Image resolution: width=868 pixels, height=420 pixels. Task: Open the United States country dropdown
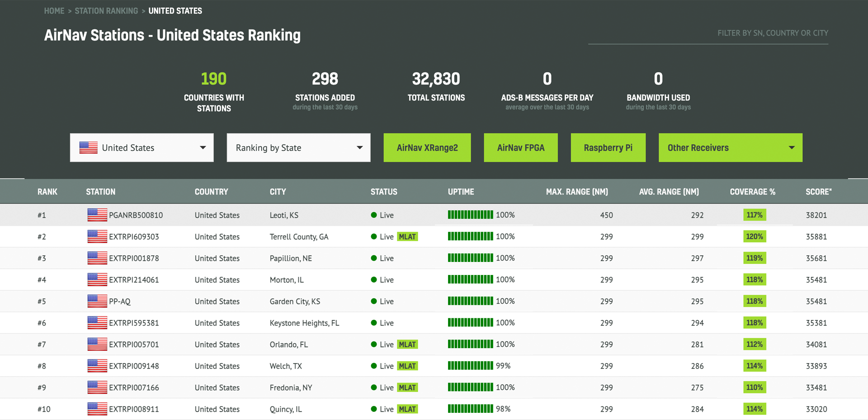click(142, 148)
